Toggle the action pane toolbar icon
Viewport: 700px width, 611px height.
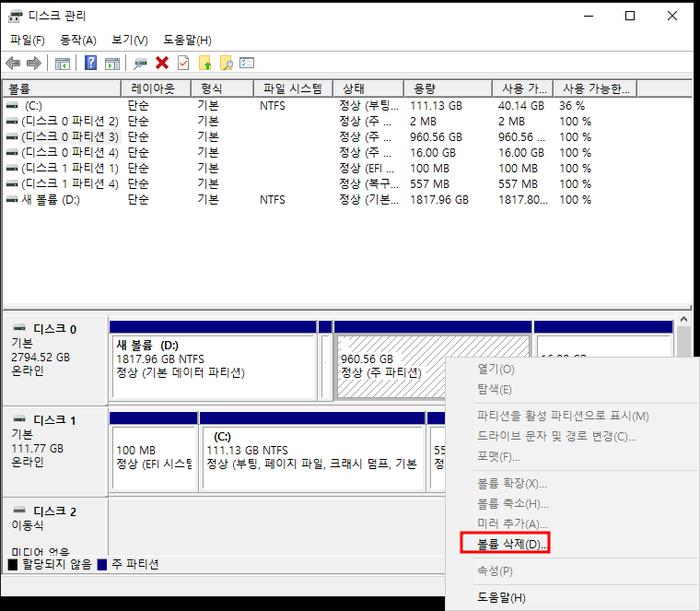[112, 64]
